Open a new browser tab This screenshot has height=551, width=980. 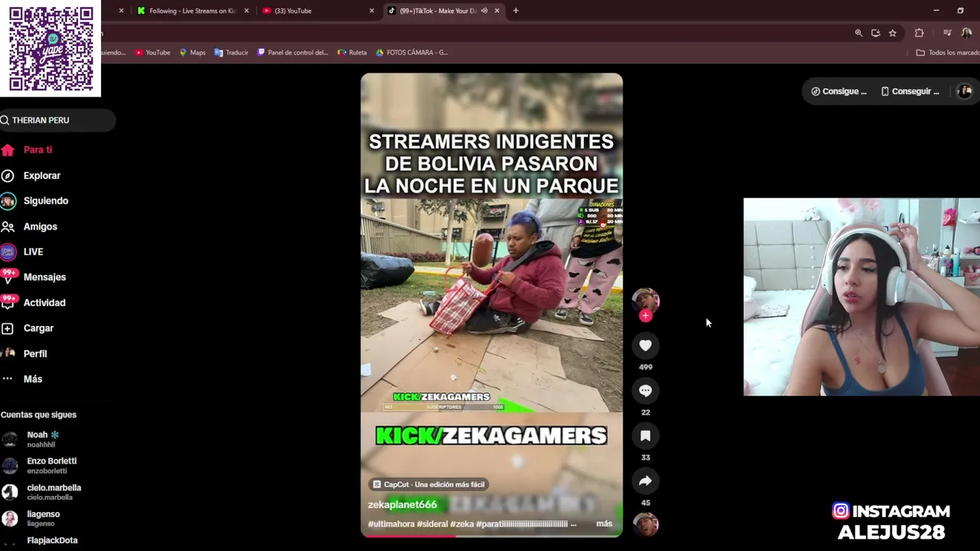click(x=515, y=11)
